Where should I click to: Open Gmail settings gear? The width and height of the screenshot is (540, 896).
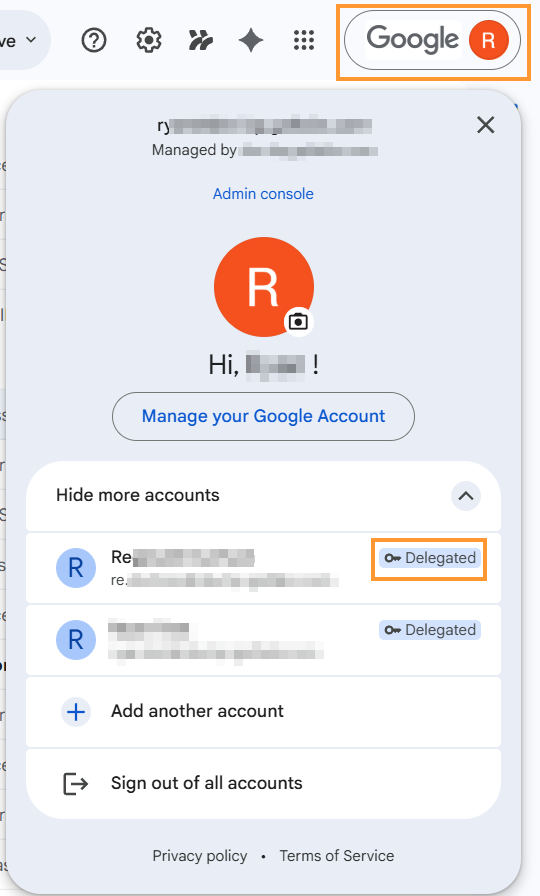point(149,41)
